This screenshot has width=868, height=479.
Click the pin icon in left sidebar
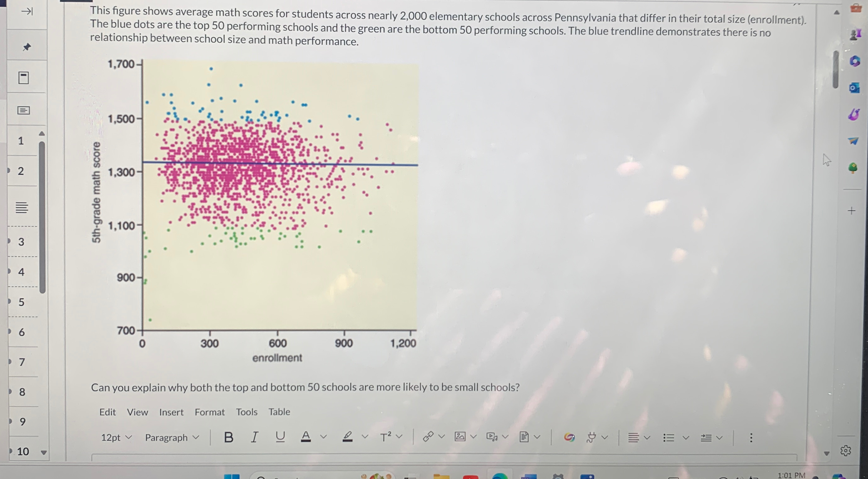27,47
